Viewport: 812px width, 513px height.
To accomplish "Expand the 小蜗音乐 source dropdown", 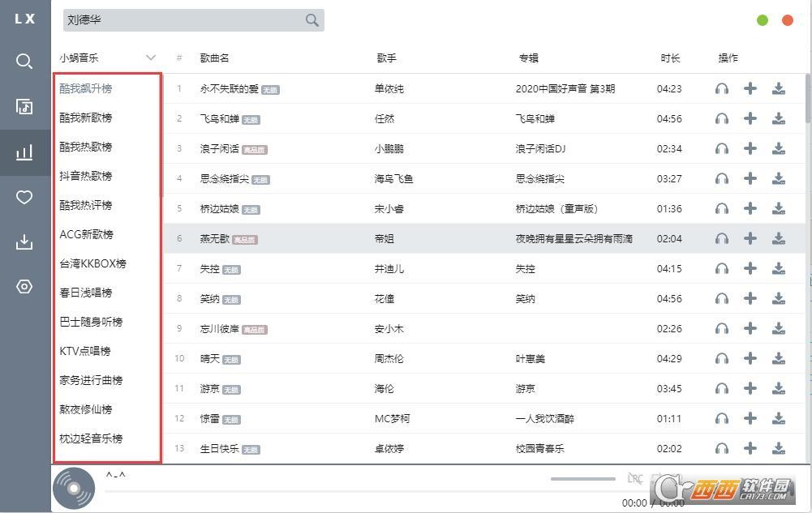I will (x=108, y=58).
